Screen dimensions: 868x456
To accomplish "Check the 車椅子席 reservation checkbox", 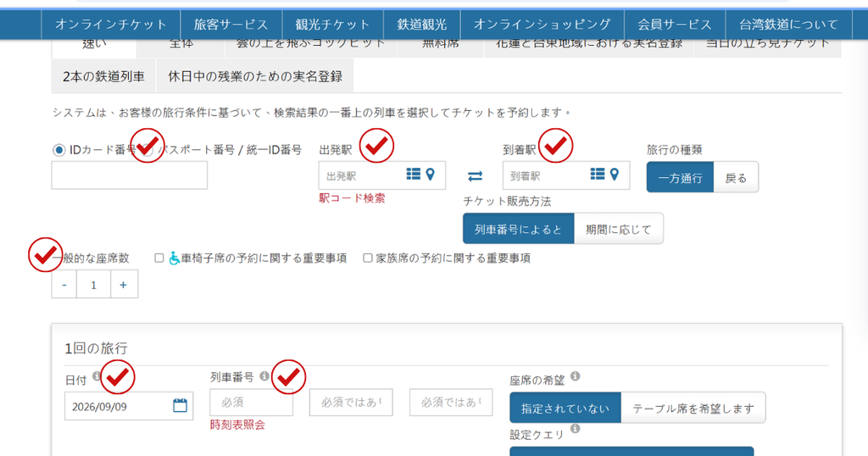I will click(159, 258).
